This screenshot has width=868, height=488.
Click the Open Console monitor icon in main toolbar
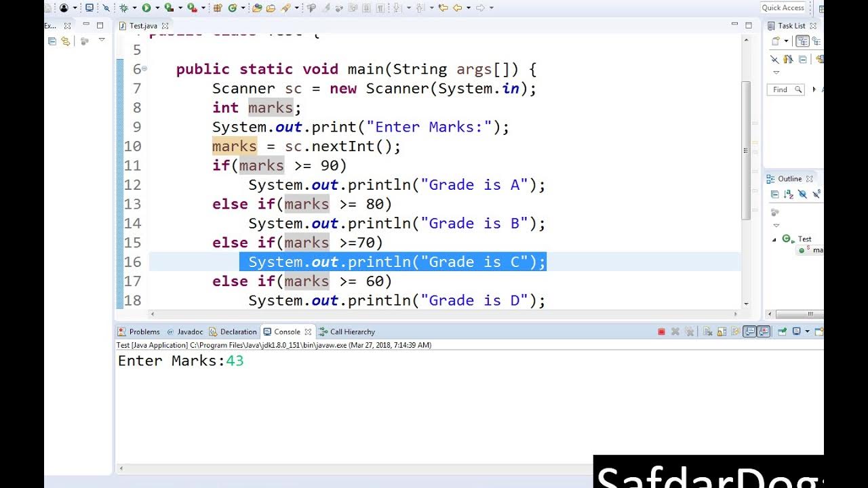[x=89, y=8]
